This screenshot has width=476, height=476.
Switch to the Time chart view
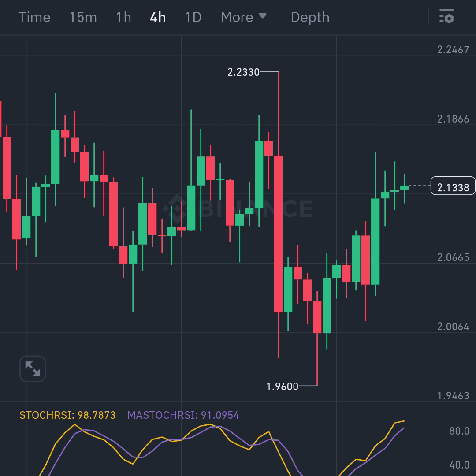[34, 17]
